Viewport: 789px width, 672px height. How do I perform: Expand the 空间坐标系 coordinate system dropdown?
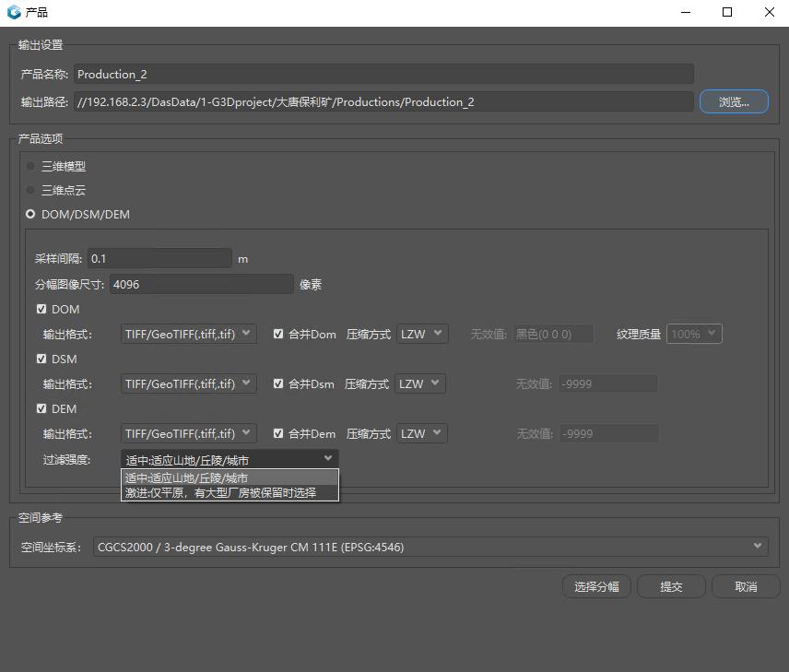pos(430,547)
